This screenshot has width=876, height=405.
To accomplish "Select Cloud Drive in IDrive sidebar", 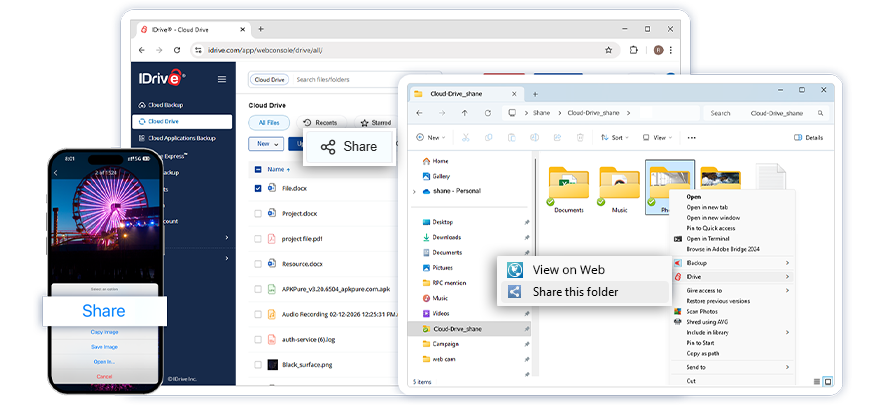I will 182,121.
